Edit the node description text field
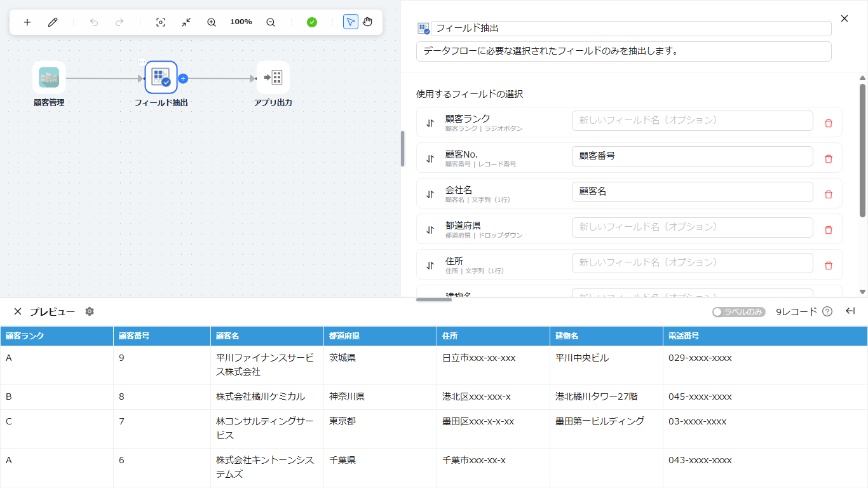Screen dimensions: 868x488 [624, 51]
